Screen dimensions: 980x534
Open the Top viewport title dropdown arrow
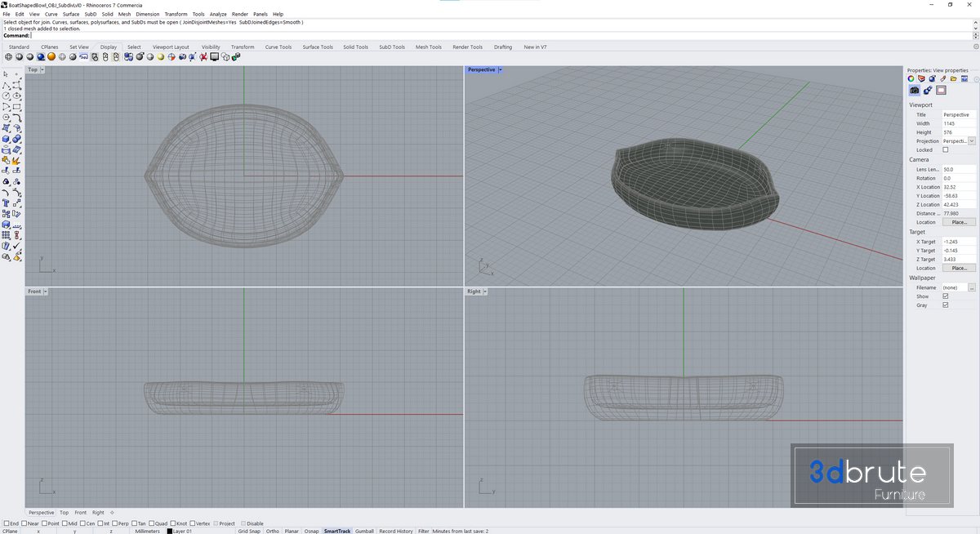click(42, 70)
